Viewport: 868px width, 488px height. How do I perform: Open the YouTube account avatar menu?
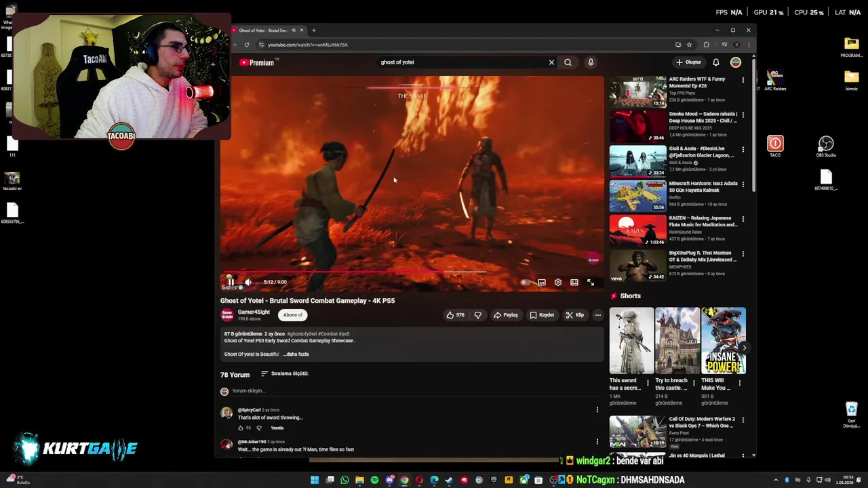[736, 62]
